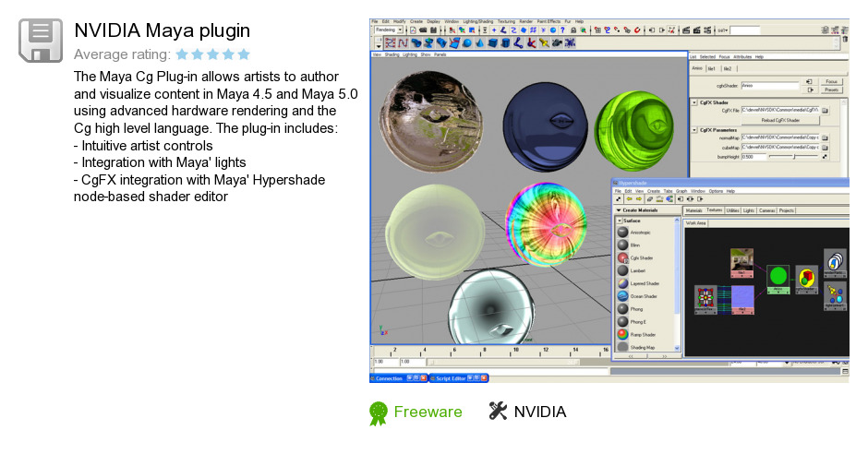Click the blue sphere shelf icon

tap(466, 43)
